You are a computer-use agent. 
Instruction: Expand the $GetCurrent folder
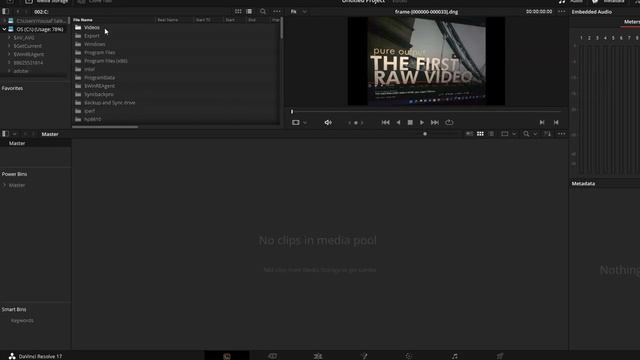[9, 46]
